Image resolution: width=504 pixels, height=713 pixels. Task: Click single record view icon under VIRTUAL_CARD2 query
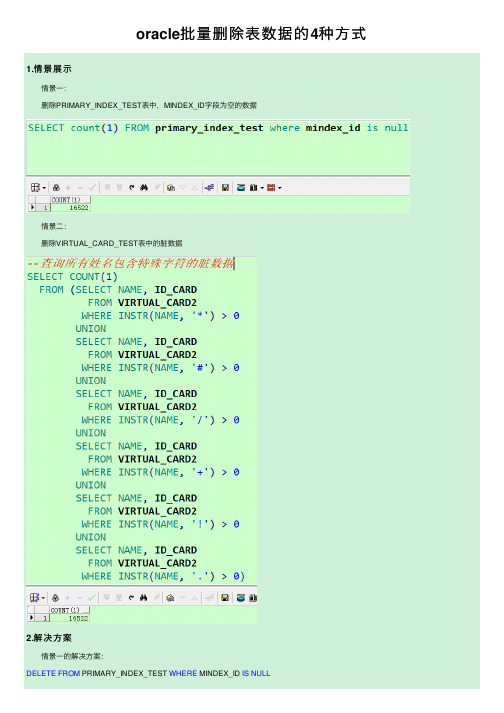click(x=241, y=598)
